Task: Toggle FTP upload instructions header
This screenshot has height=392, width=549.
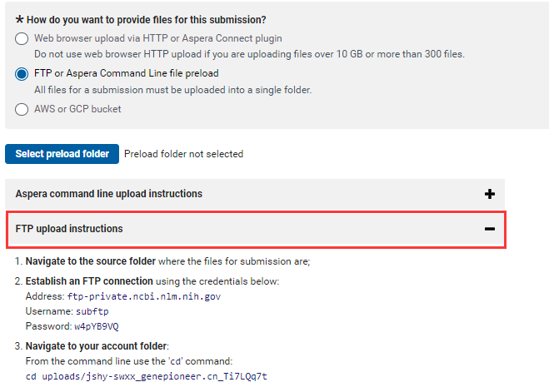Action: pos(256,230)
